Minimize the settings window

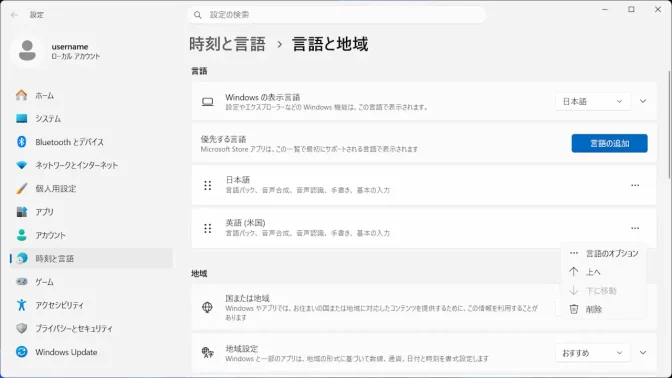(605, 9)
